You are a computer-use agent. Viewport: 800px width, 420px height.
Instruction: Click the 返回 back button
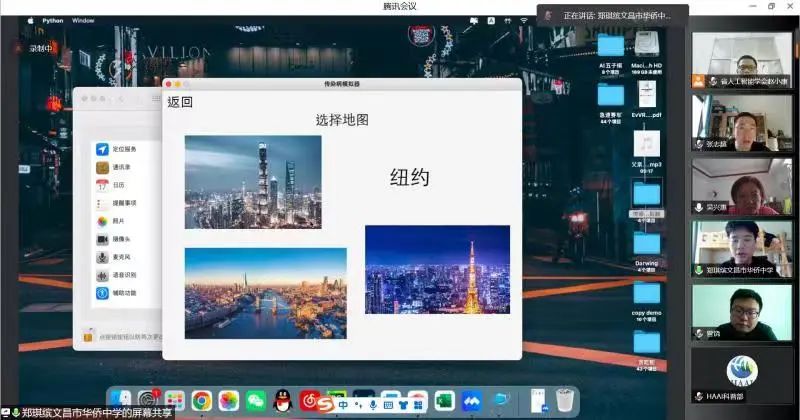[x=180, y=102]
